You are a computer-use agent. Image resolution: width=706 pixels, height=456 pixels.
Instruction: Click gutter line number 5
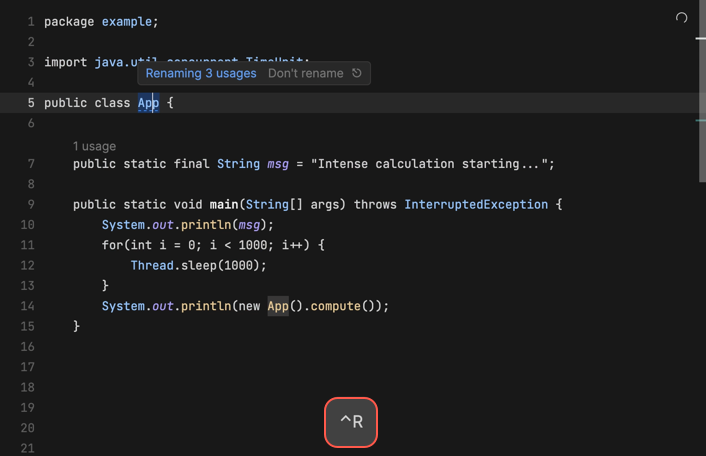pos(30,103)
